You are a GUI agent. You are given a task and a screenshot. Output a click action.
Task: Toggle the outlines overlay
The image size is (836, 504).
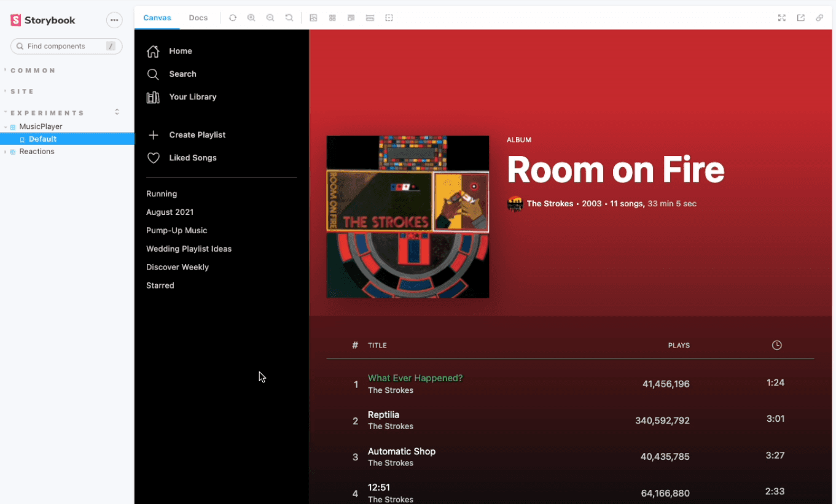[x=389, y=18]
